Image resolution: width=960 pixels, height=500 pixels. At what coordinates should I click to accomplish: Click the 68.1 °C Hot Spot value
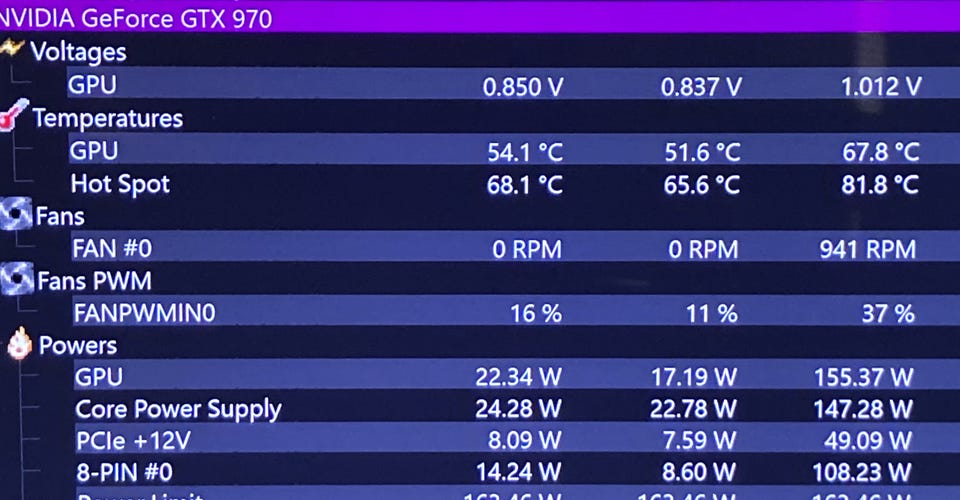pos(525,184)
